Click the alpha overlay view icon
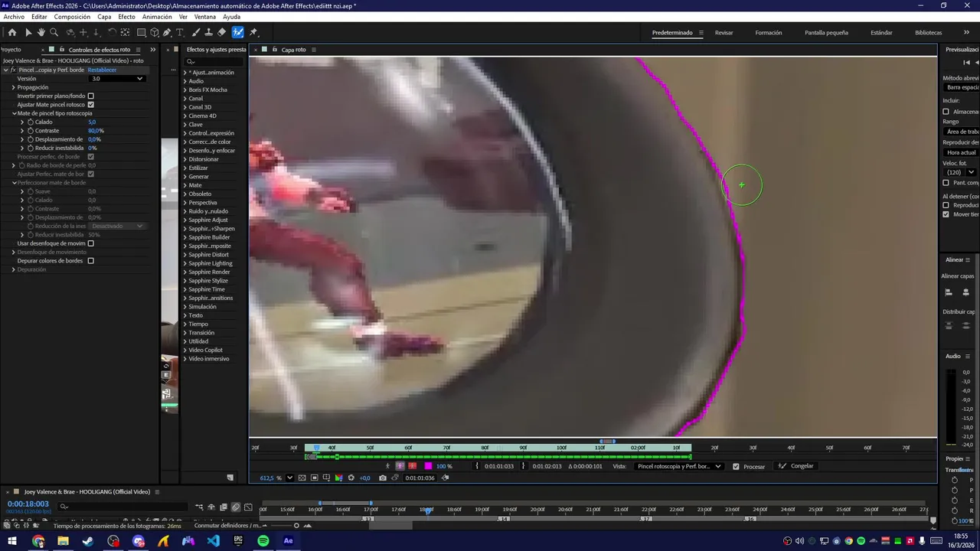 [413, 466]
